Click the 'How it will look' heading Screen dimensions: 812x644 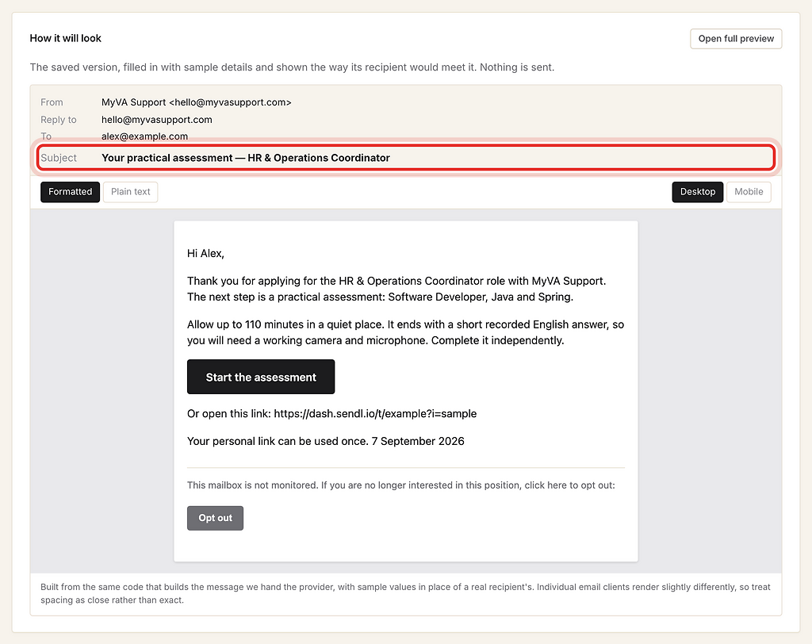pyautogui.click(x=65, y=38)
